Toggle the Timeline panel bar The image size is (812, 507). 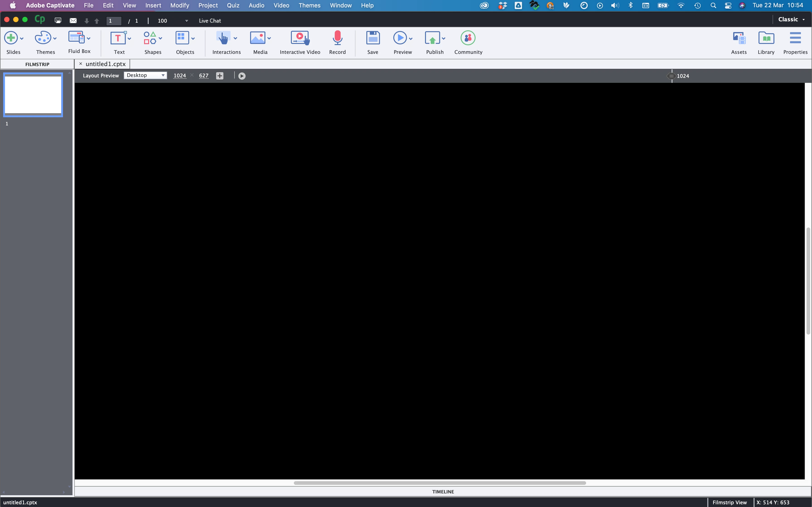click(x=442, y=492)
